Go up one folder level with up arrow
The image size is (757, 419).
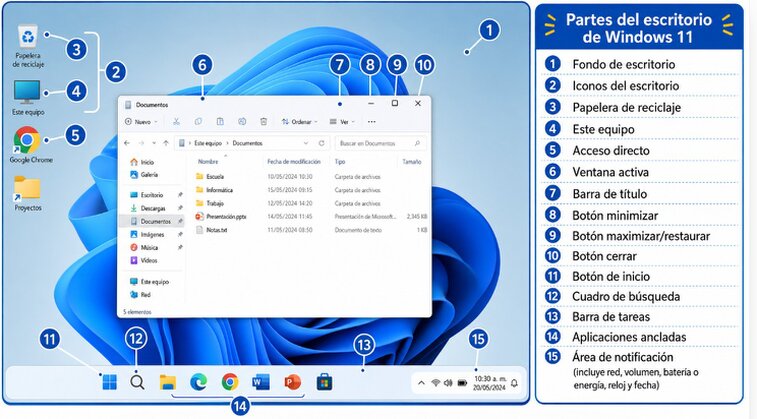[x=166, y=143]
